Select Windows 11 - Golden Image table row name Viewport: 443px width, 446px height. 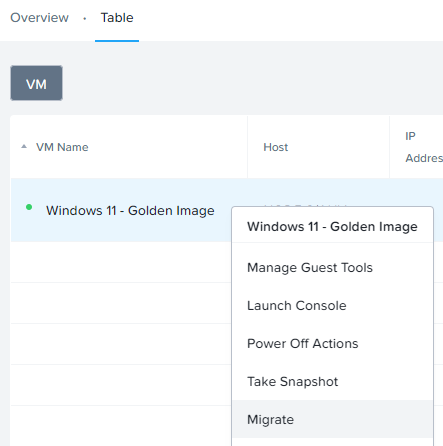[130, 211]
